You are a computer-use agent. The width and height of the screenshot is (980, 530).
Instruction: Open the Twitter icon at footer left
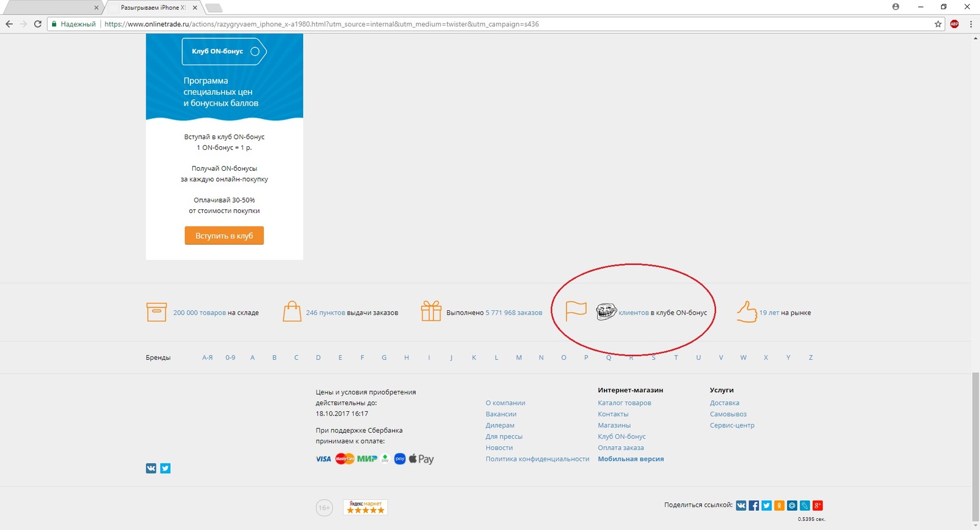[x=165, y=468]
